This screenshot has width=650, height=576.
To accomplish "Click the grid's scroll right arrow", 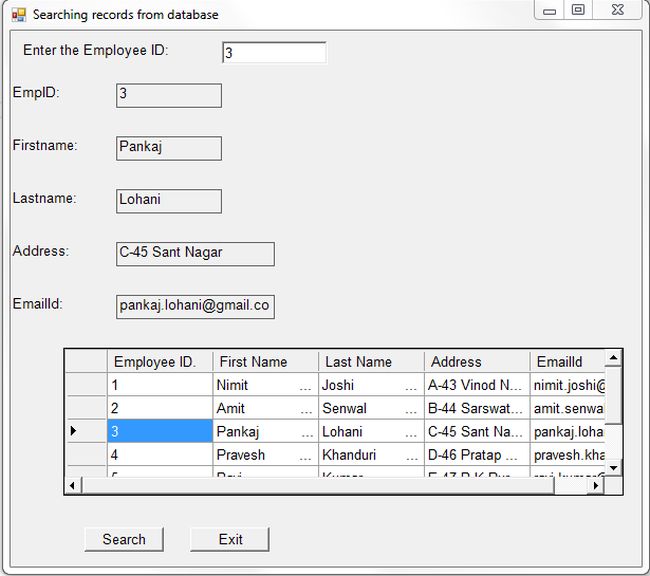I will coord(596,485).
